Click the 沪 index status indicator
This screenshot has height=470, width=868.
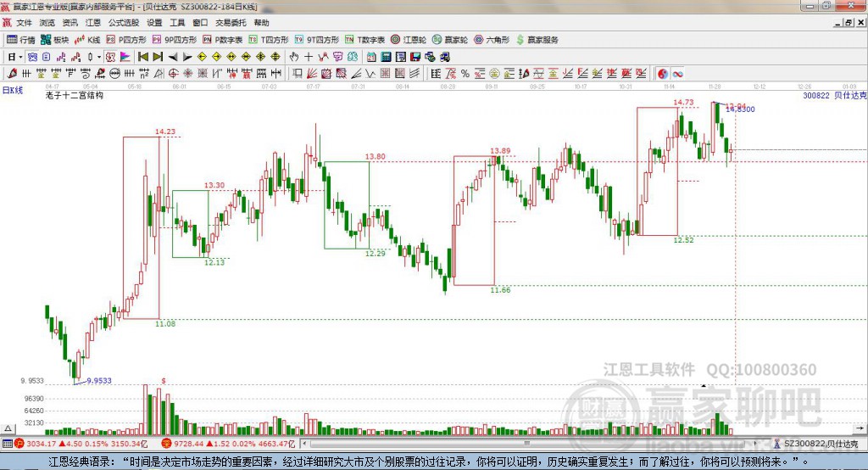pos(19,444)
